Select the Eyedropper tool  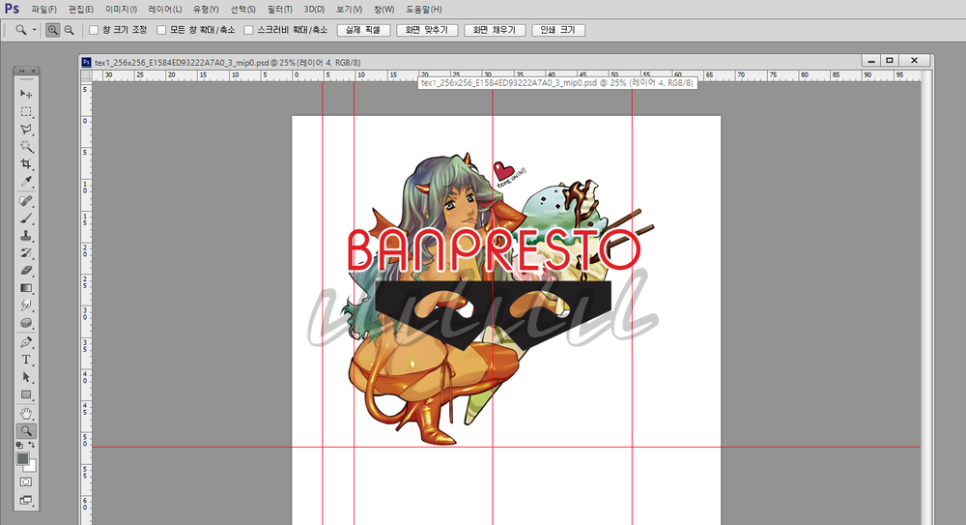[x=26, y=181]
